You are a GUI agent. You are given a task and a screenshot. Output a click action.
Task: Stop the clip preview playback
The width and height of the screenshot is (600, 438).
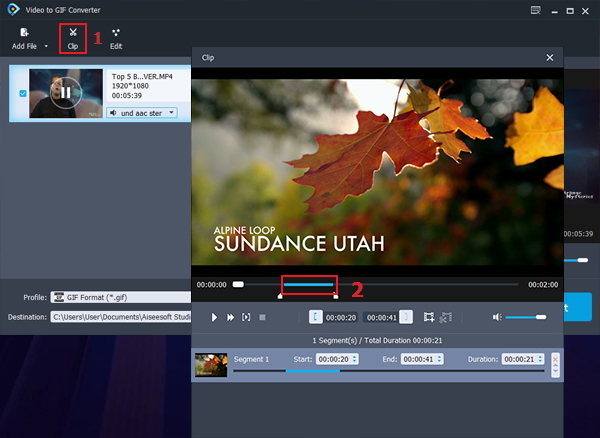coord(262,317)
